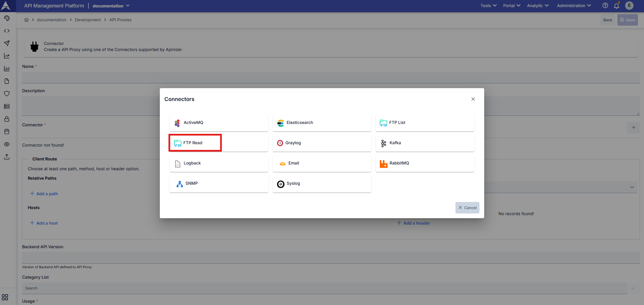Viewport: 644px width, 305px height.
Task: Click the home breadcrumb icon
Action: (x=26, y=20)
